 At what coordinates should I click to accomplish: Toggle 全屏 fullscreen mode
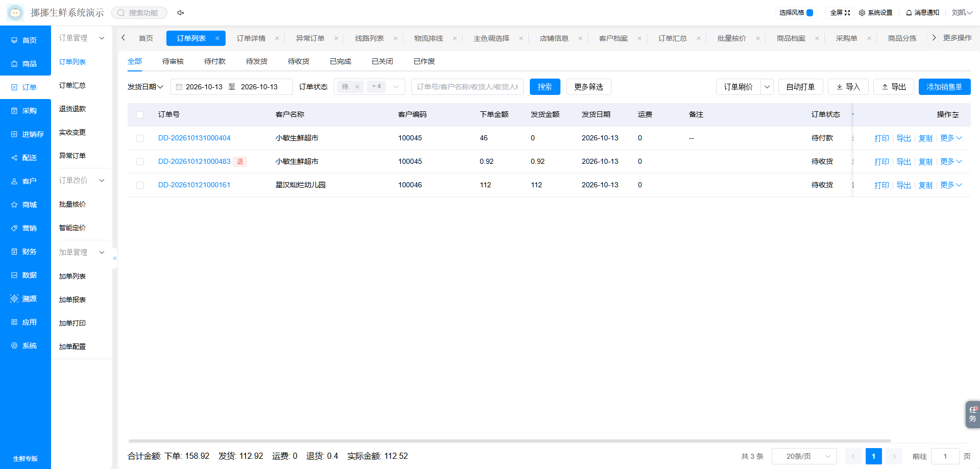(x=840, y=13)
